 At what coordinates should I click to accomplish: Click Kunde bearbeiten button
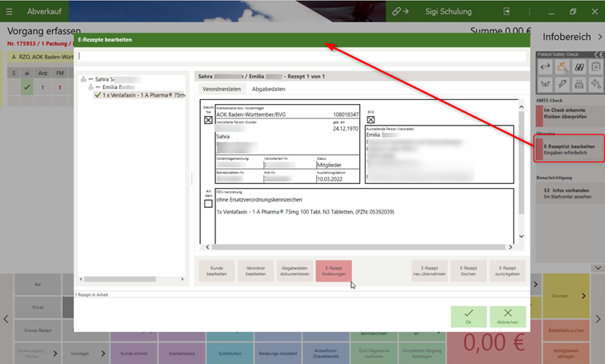216,270
